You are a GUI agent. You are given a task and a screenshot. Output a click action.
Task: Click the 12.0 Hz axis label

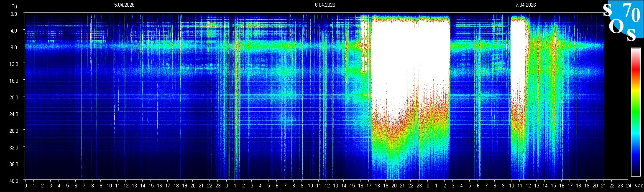[15, 63]
